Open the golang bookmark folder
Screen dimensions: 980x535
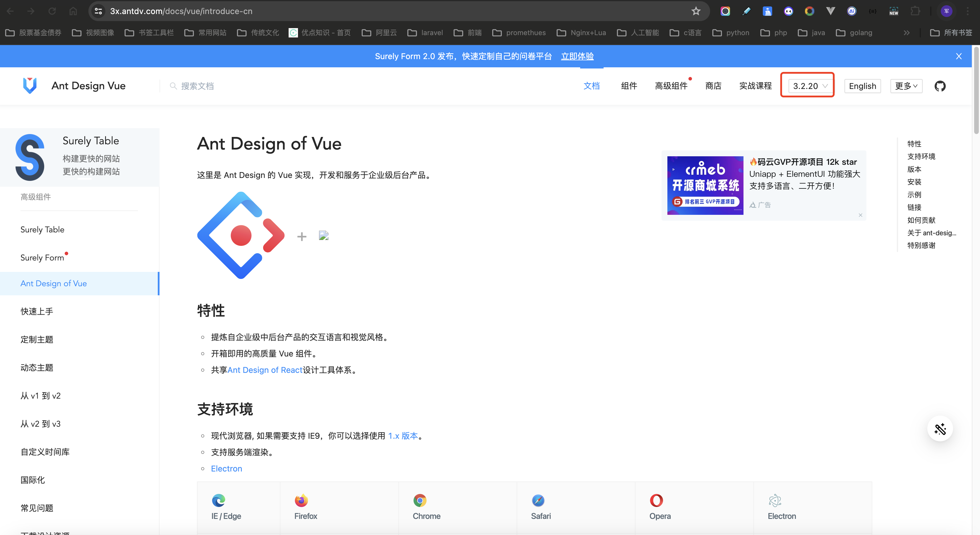[x=854, y=33]
